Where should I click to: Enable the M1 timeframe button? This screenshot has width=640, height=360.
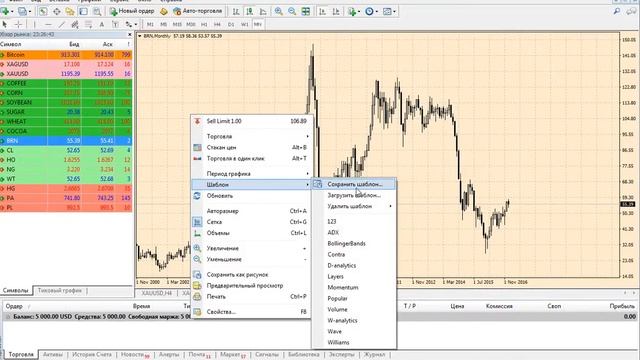pos(150,24)
